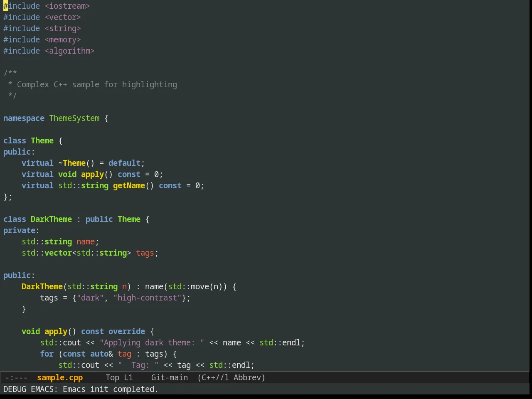Click the '~Theme' destructor name
The height and width of the screenshot is (399, 532).
72,163
